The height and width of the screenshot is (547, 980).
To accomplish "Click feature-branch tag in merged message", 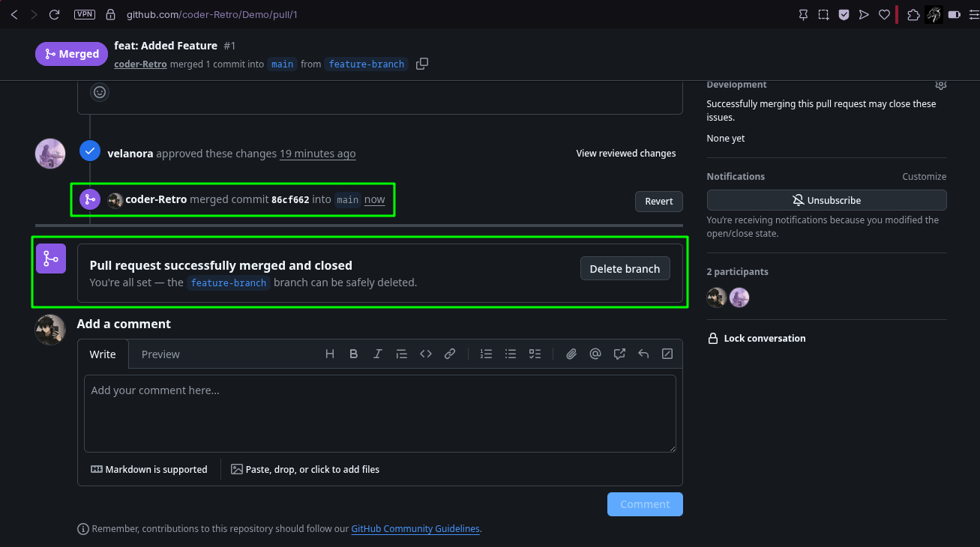I will coord(229,283).
